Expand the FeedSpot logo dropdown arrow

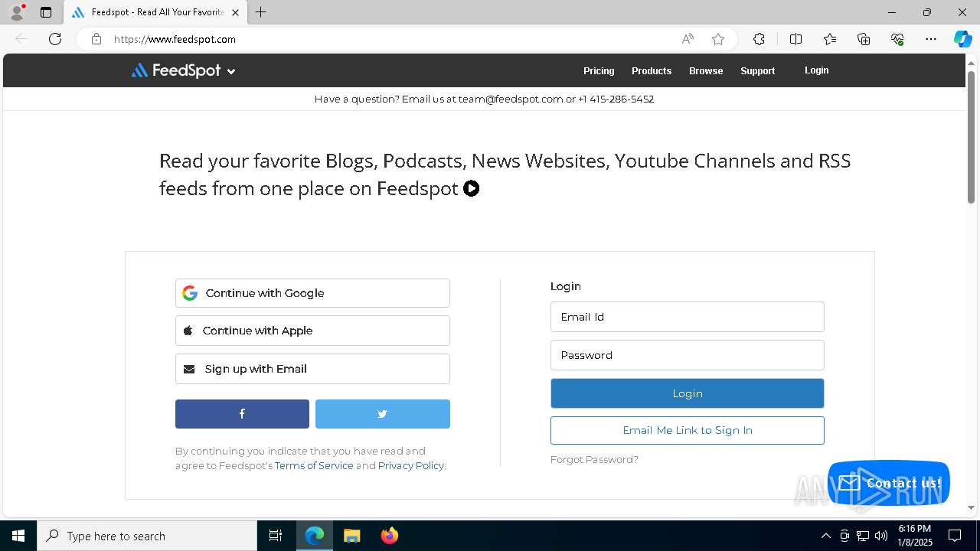coord(231,71)
